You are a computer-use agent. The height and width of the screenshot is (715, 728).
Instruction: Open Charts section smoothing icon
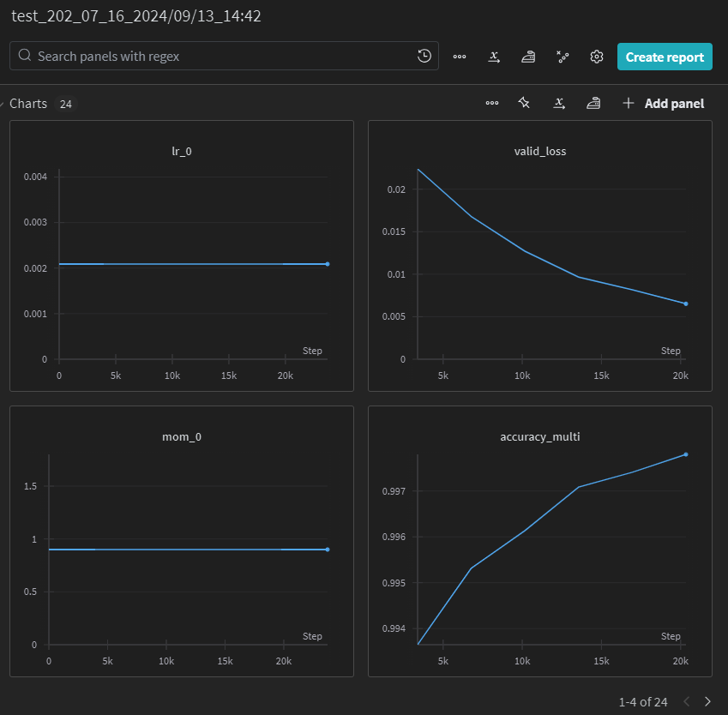pyautogui.click(x=593, y=103)
